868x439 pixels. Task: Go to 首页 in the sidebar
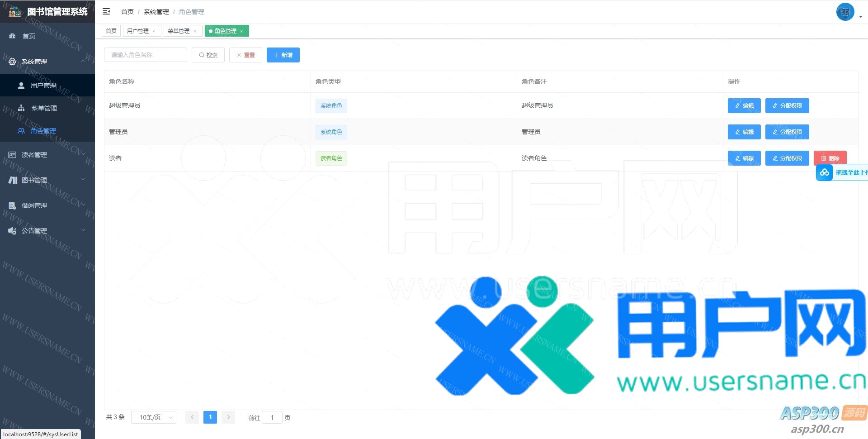pos(29,36)
